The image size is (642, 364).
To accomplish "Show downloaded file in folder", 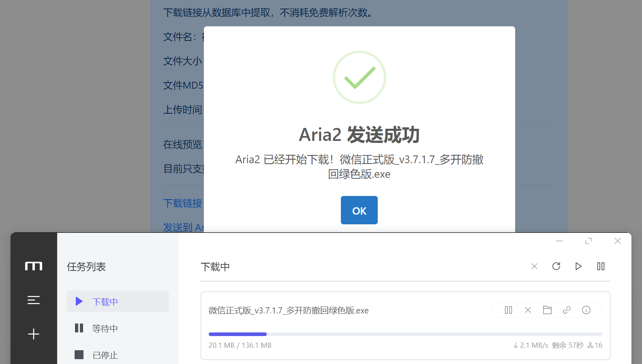I will point(547,310).
